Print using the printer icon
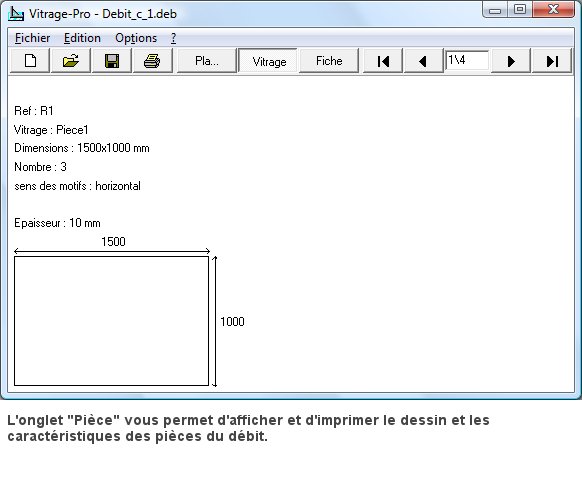 pyautogui.click(x=152, y=61)
